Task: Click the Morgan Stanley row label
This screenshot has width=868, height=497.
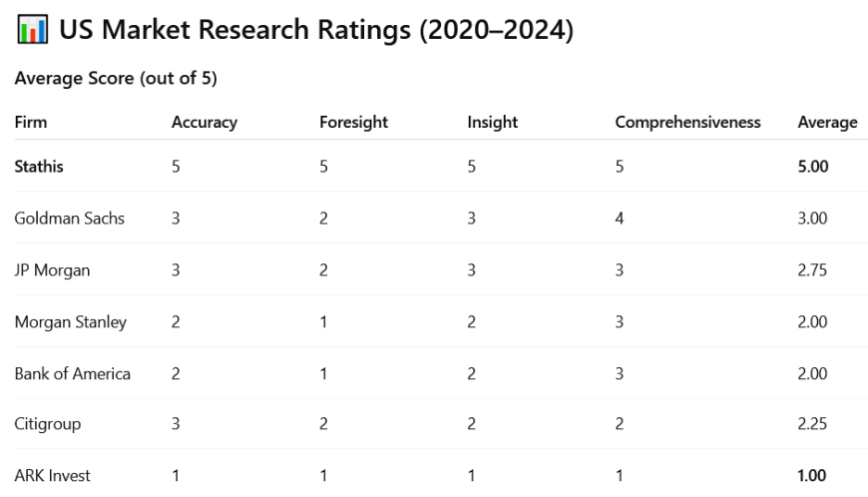Action: [x=71, y=321]
